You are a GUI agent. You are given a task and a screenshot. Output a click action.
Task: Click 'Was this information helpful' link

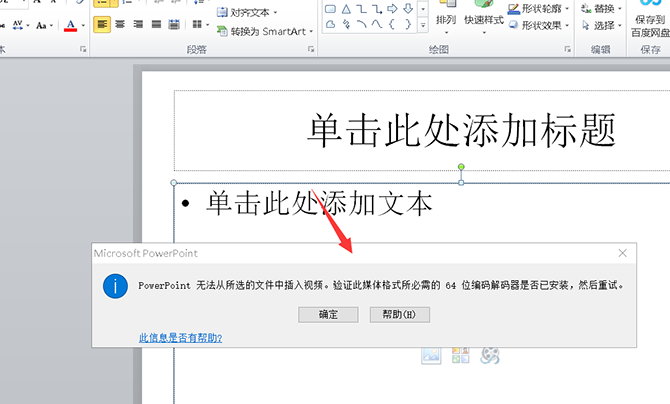(180, 338)
